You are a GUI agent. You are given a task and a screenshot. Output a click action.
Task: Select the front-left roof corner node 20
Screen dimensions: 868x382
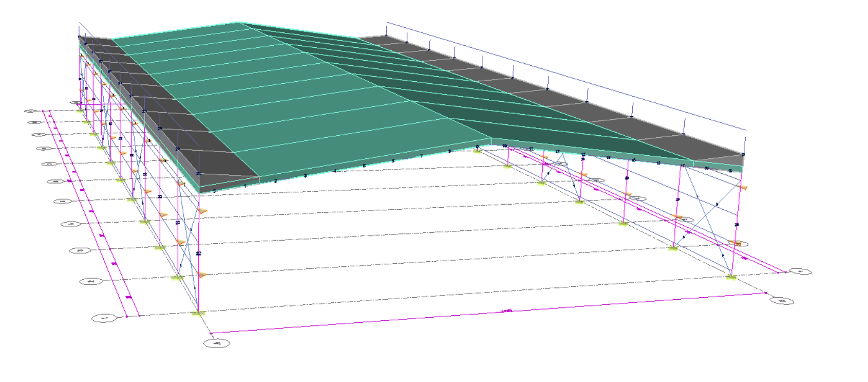coord(199,174)
